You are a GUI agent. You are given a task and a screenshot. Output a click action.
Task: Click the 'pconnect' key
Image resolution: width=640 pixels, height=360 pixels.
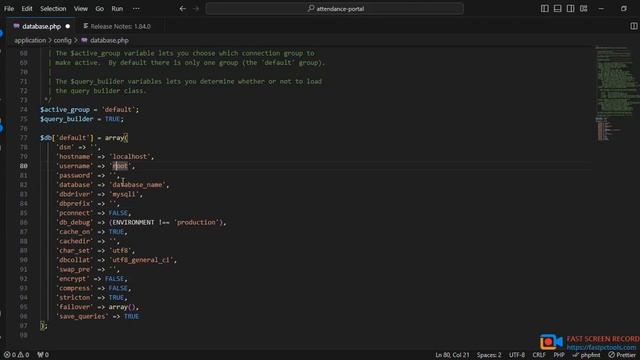pyautogui.click(x=74, y=213)
